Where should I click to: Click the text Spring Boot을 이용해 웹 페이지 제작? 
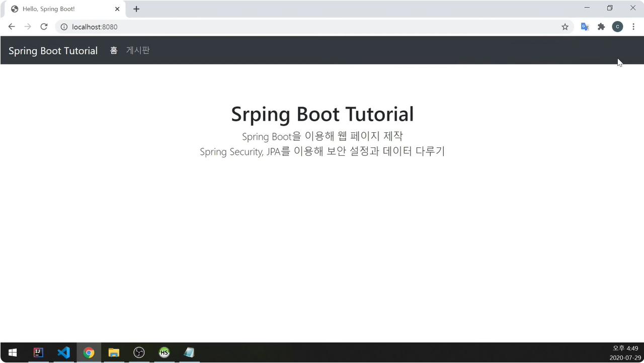pos(323,136)
